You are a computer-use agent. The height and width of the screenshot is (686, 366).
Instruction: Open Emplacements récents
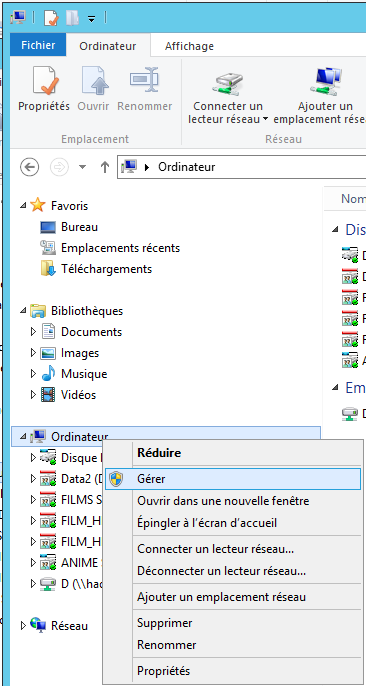(120, 248)
